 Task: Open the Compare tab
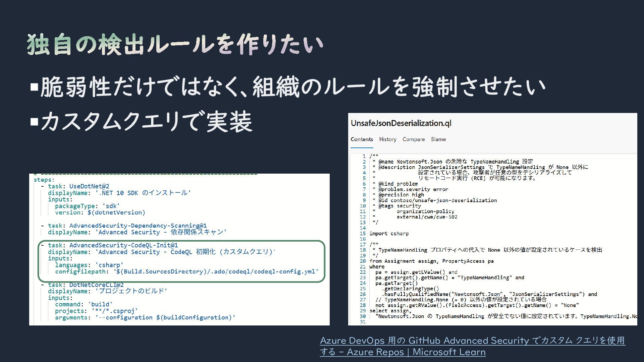pos(413,139)
